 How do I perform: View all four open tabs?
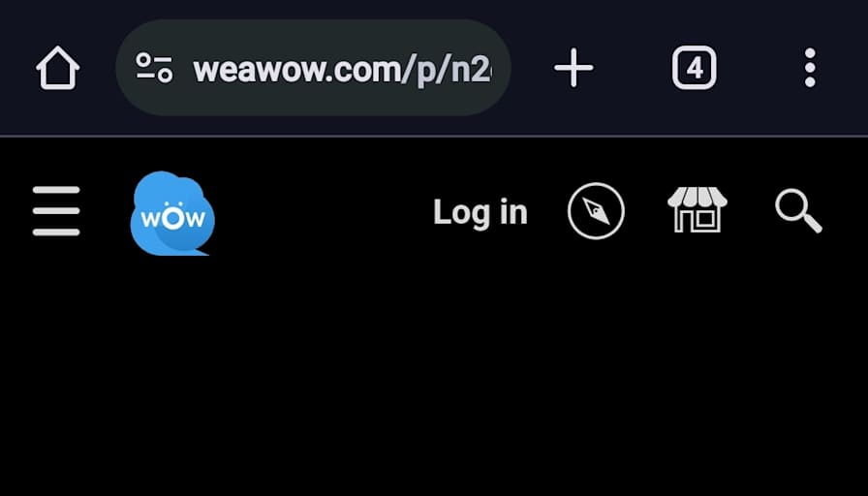[695, 68]
